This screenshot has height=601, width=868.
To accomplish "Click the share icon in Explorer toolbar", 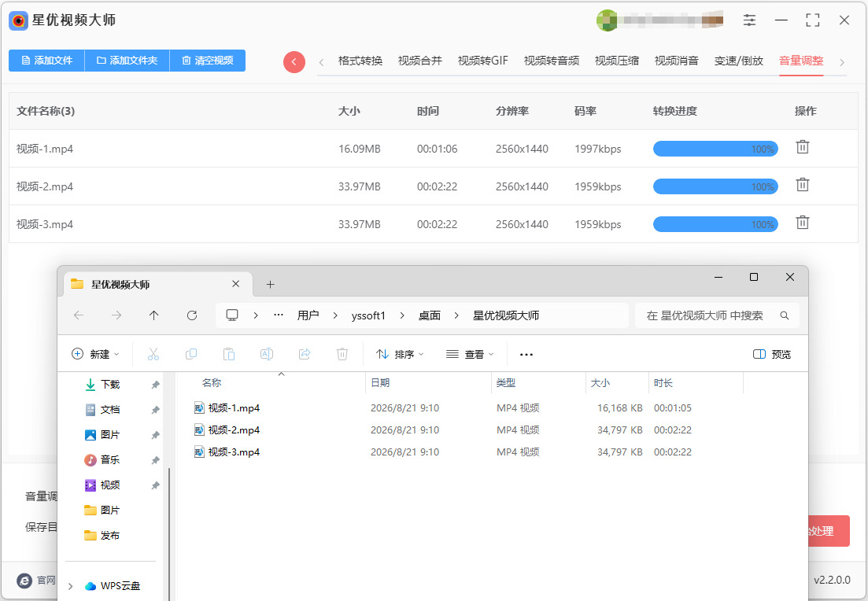I will pos(305,354).
